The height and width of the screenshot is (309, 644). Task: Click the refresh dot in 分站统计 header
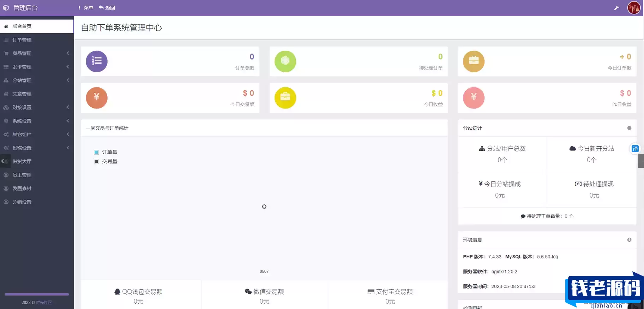[629, 128]
